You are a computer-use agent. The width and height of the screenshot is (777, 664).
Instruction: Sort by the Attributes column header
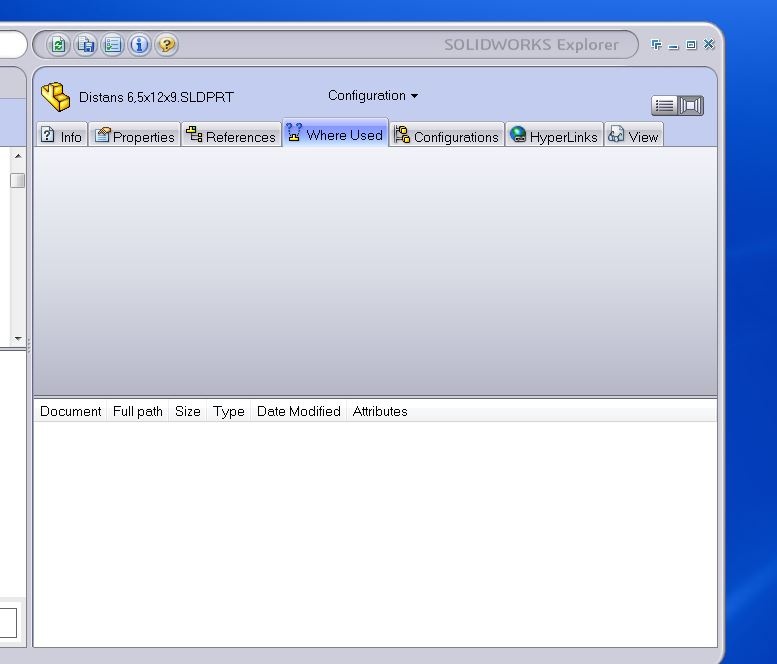[380, 411]
